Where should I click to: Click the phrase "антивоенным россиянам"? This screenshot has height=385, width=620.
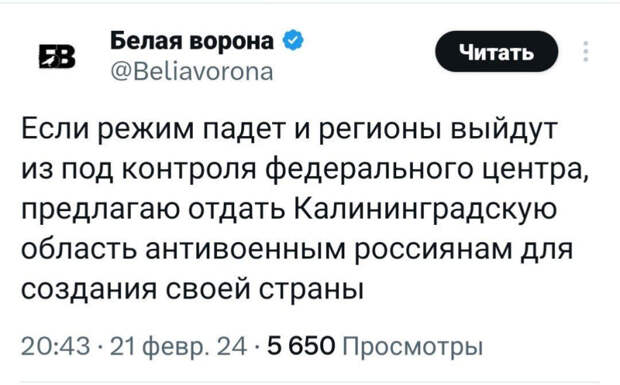[328, 251]
